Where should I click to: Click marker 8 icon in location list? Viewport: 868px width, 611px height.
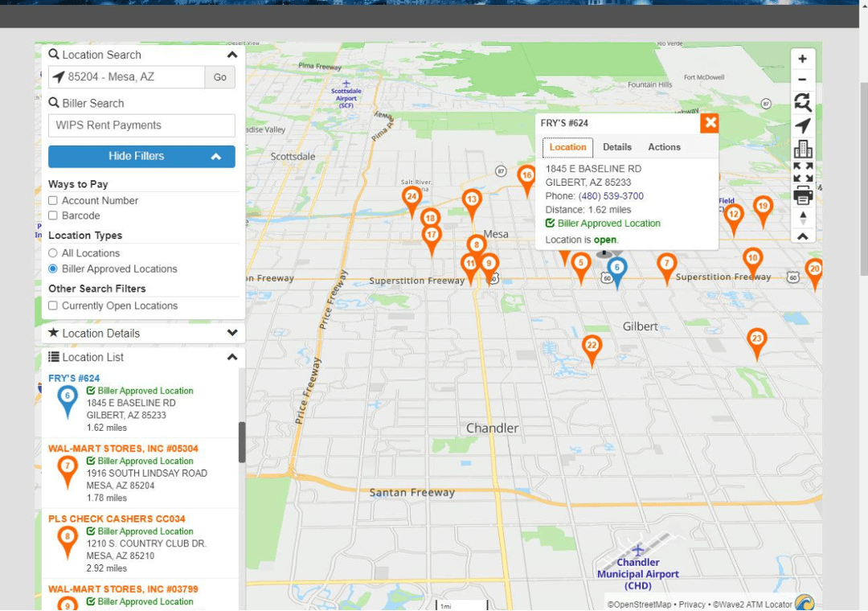click(x=68, y=543)
